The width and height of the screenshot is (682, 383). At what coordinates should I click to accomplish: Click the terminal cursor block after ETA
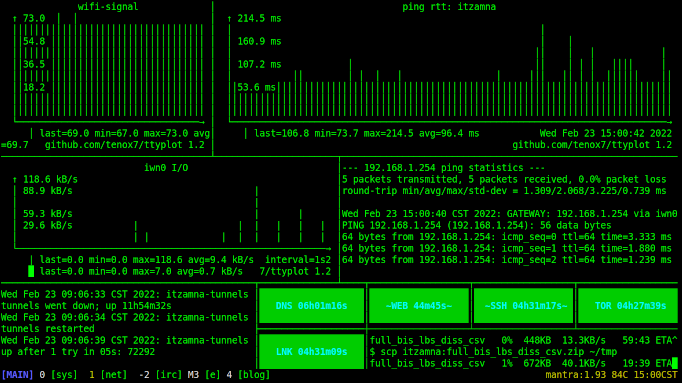click(x=675, y=363)
